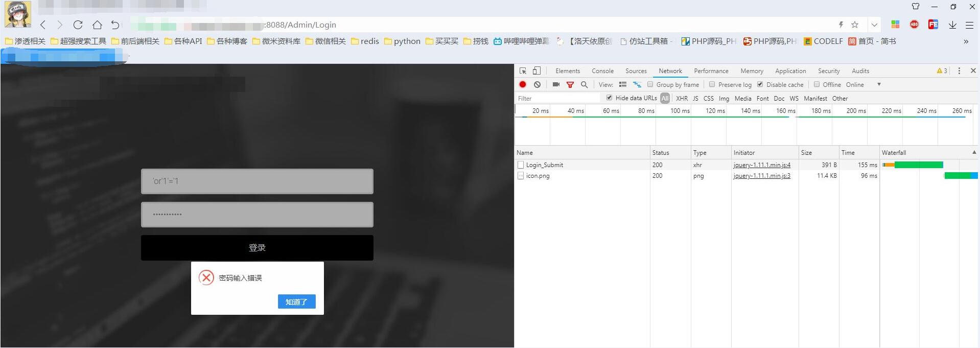
Task: Open the redis bookmark folder
Action: point(365,41)
